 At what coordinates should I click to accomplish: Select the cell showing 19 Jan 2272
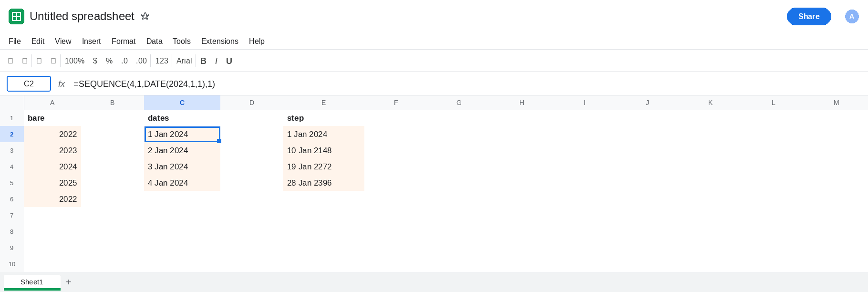(x=324, y=167)
